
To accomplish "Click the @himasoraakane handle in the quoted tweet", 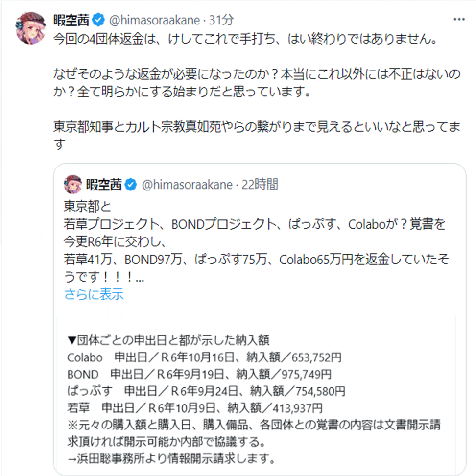I will [x=187, y=185].
